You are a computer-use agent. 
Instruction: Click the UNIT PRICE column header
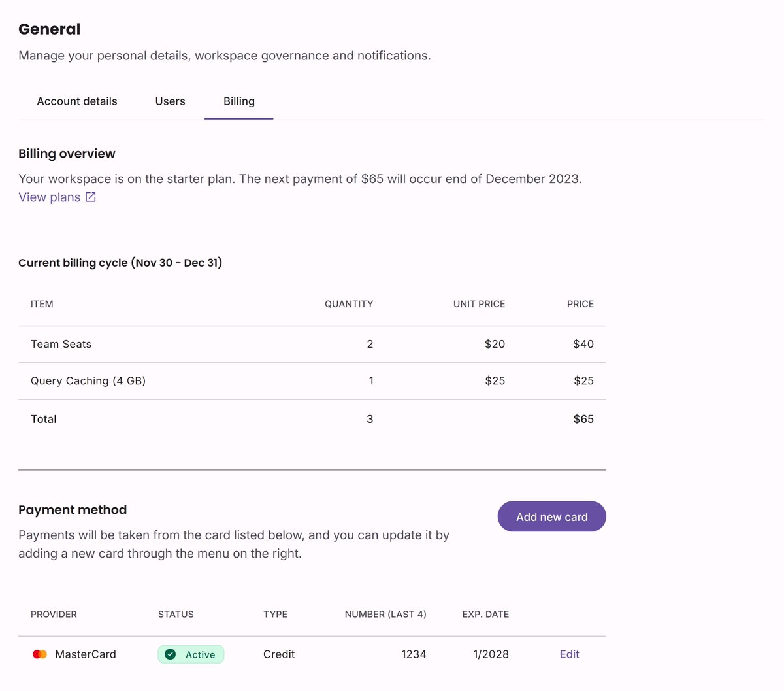[479, 304]
